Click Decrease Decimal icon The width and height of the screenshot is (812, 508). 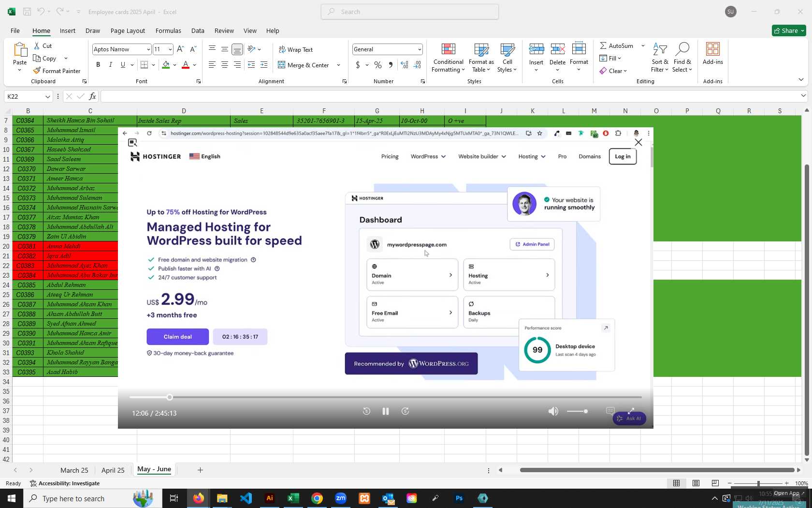[418, 65]
